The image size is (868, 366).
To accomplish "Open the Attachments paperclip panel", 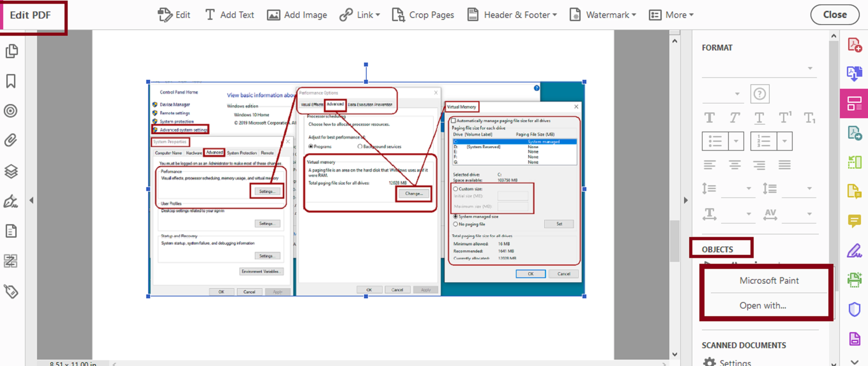I will (11, 140).
